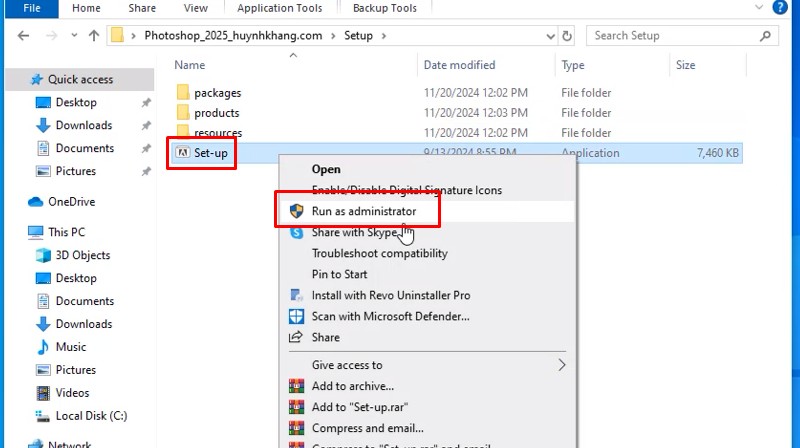800x448 pixels.
Task: Select Troubleshoot compatibility menu entry
Action: (379, 253)
